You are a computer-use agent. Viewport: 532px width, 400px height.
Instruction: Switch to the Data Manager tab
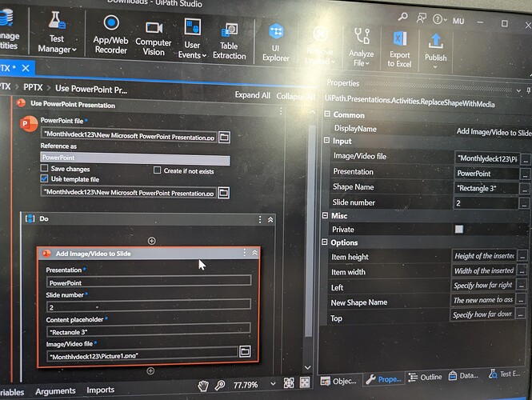point(464,375)
